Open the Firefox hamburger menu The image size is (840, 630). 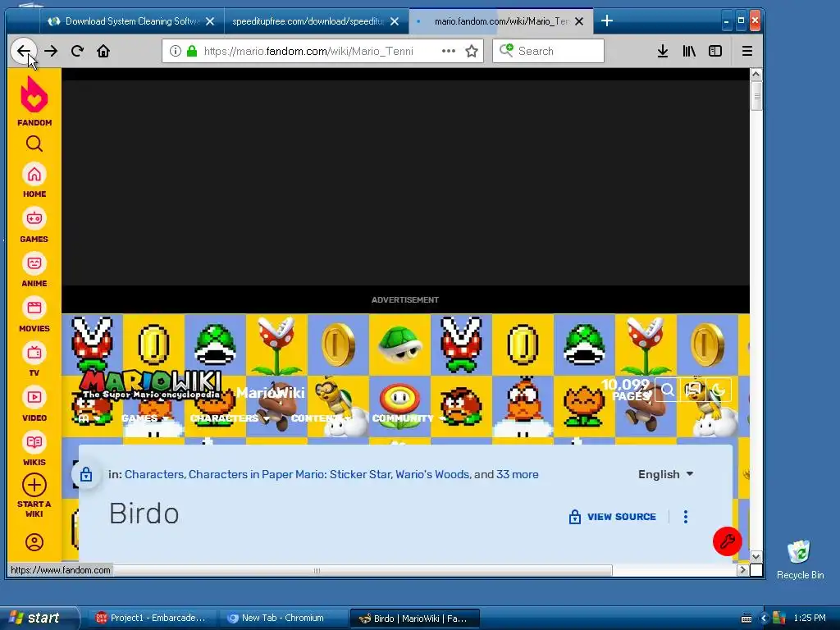click(746, 51)
